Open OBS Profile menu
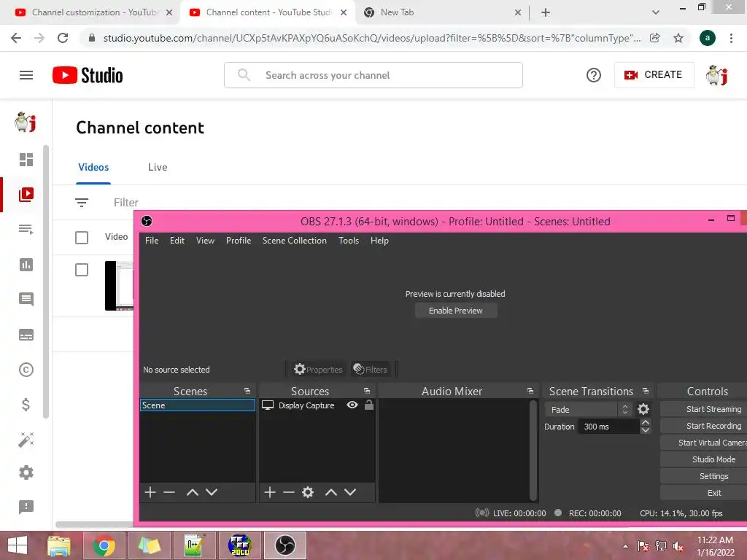Image resolution: width=747 pixels, height=560 pixels. click(239, 241)
